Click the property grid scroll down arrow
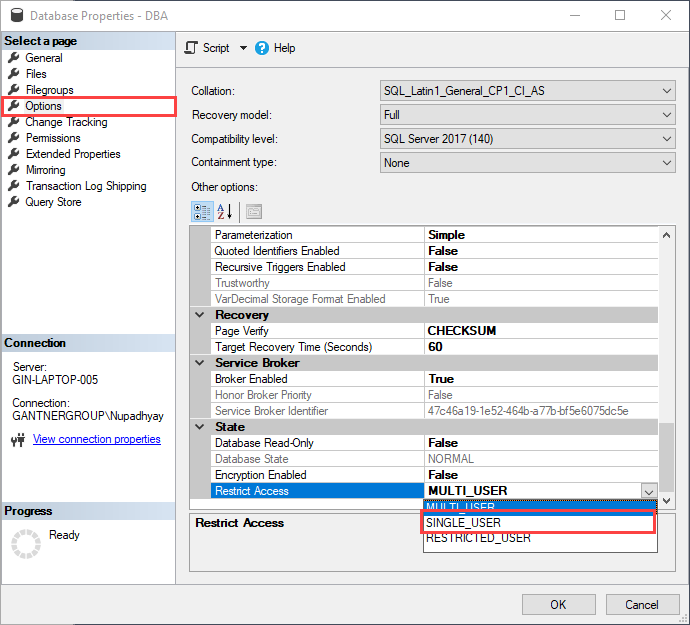The height and width of the screenshot is (625, 690). click(x=667, y=501)
